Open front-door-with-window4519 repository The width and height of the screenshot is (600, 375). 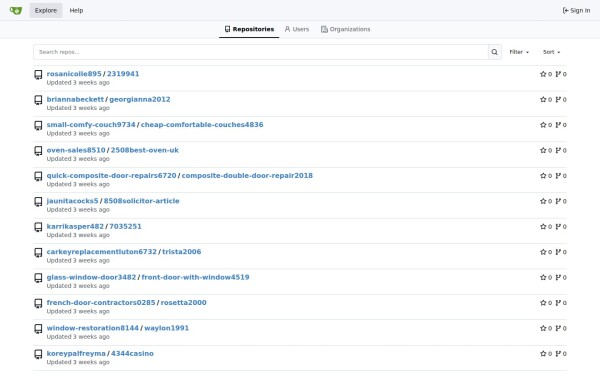click(x=195, y=277)
